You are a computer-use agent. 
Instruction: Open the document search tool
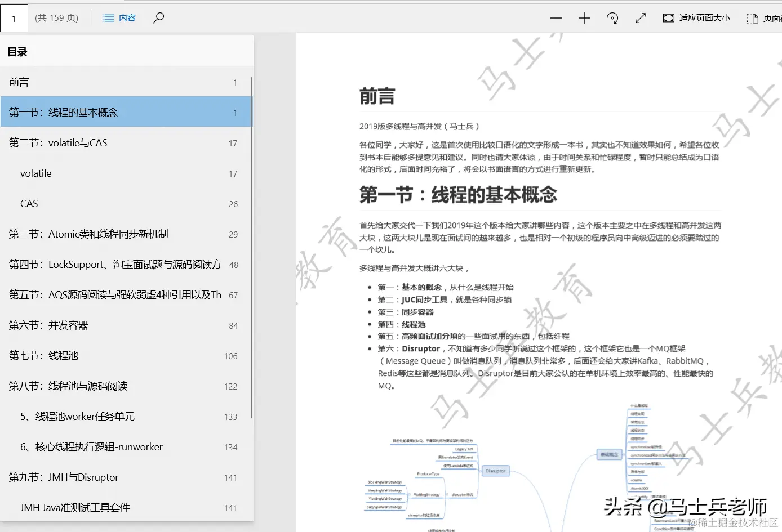(x=158, y=17)
